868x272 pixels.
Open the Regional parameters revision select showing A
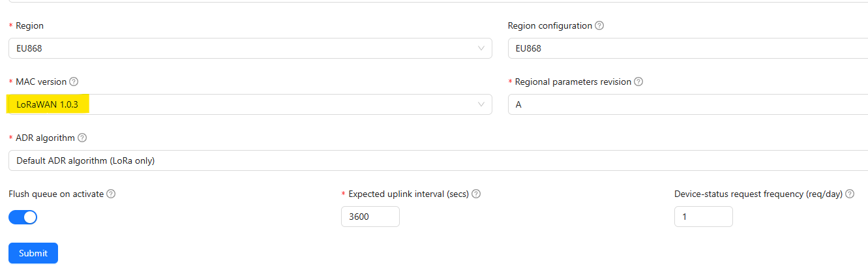(x=685, y=104)
